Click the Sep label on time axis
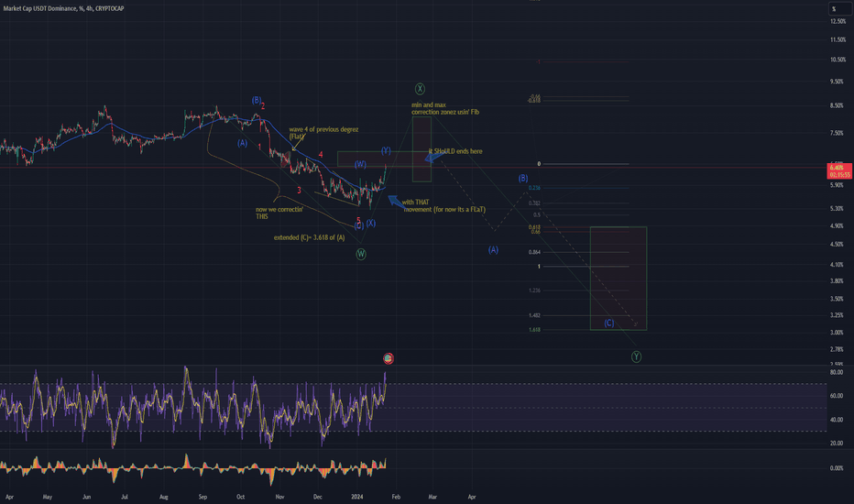The height and width of the screenshot is (504, 854). tap(203, 497)
